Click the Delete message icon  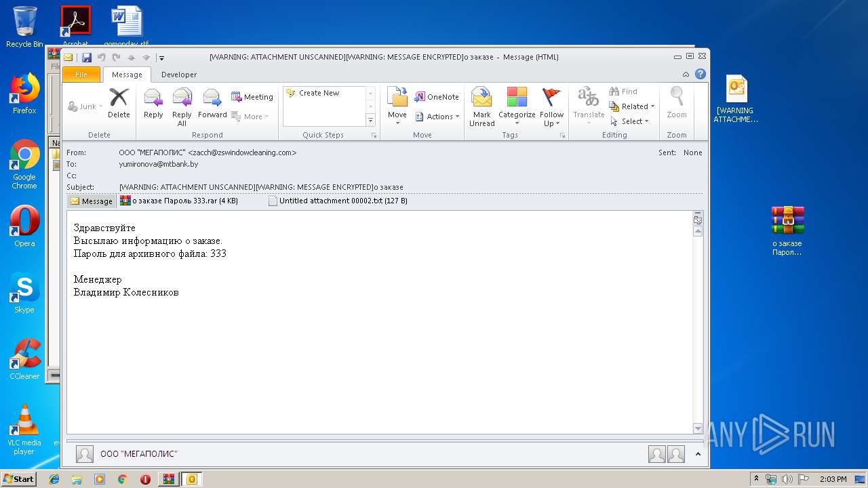point(119,104)
